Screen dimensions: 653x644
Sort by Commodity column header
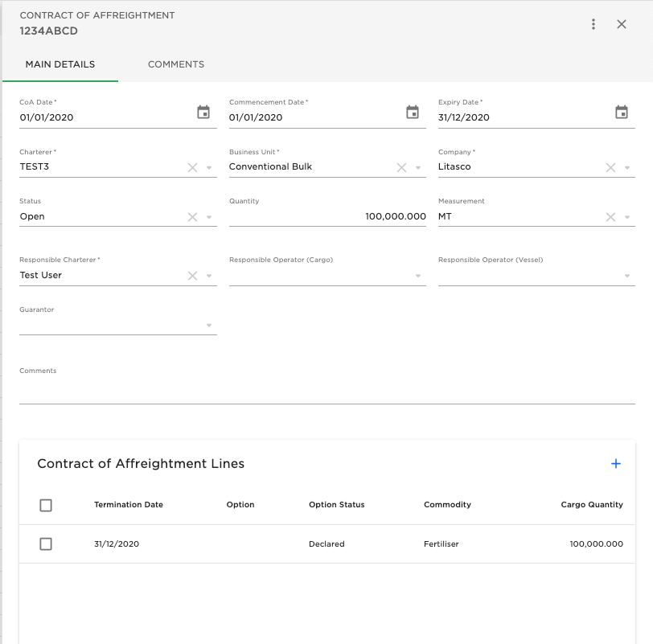[447, 505]
